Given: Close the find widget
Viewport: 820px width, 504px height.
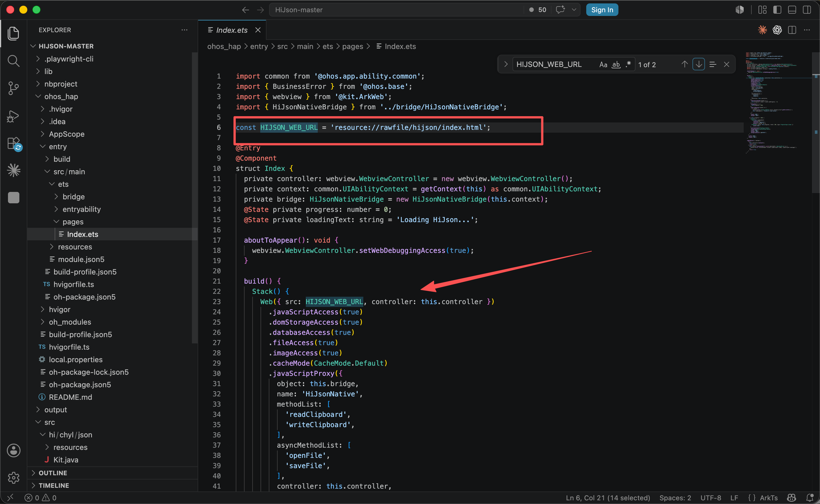Looking at the screenshot, I should point(726,64).
